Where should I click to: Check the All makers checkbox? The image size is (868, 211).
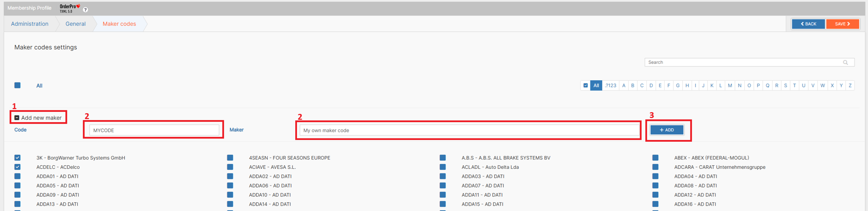click(18, 86)
